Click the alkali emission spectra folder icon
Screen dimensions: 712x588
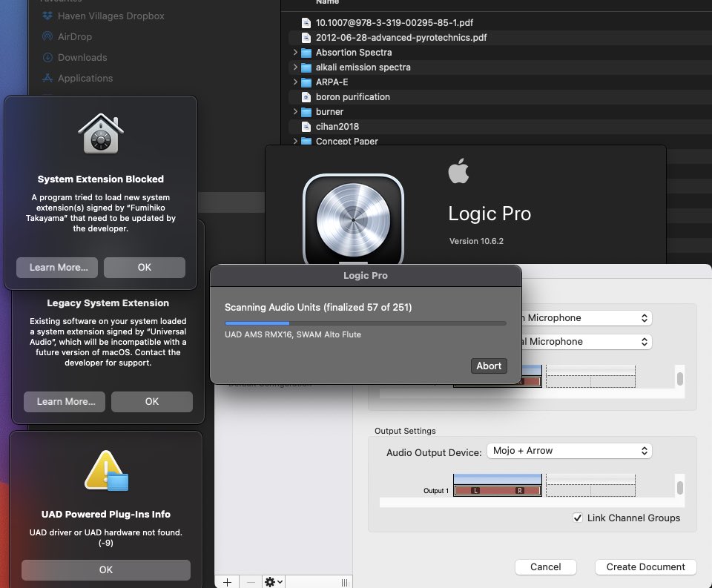tap(306, 67)
